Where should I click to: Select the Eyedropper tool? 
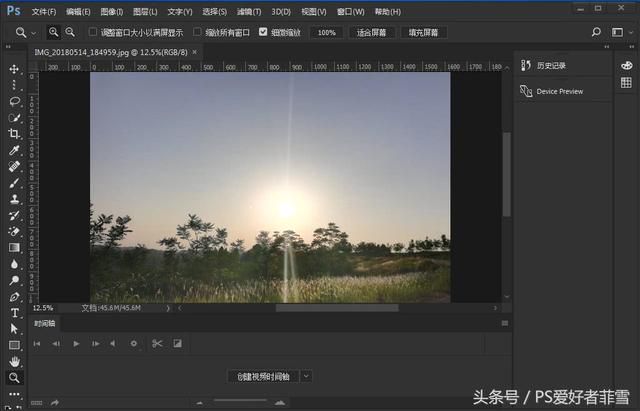(14, 150)
